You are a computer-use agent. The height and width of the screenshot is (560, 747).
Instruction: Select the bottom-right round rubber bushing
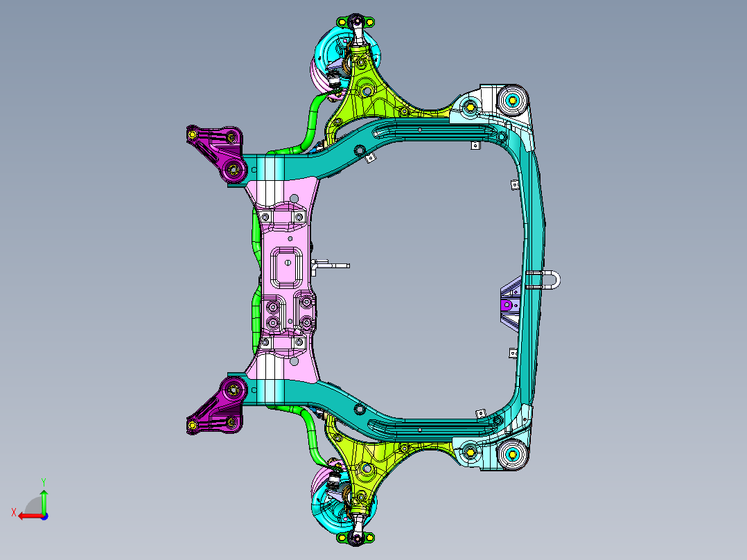(513, 455)
